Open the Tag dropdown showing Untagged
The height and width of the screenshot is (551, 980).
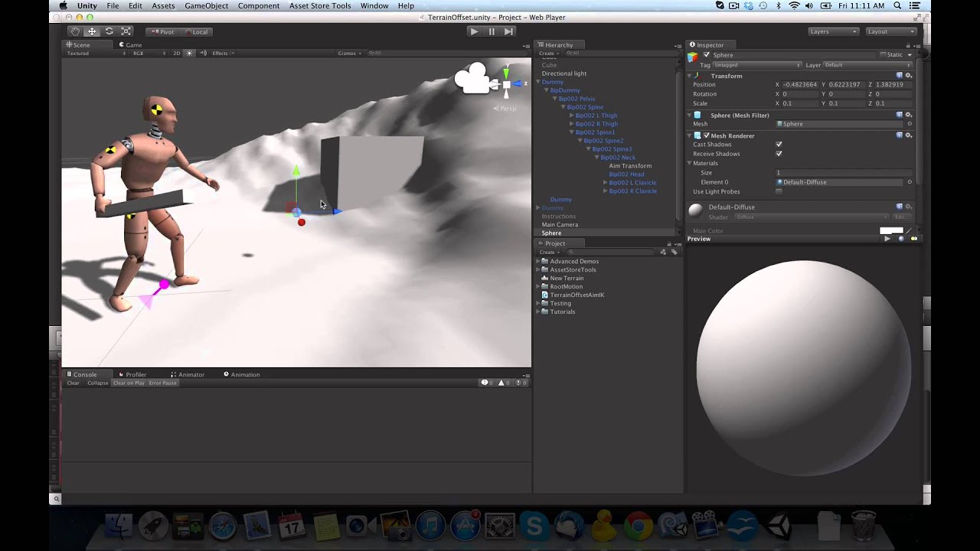coord(758,65)
